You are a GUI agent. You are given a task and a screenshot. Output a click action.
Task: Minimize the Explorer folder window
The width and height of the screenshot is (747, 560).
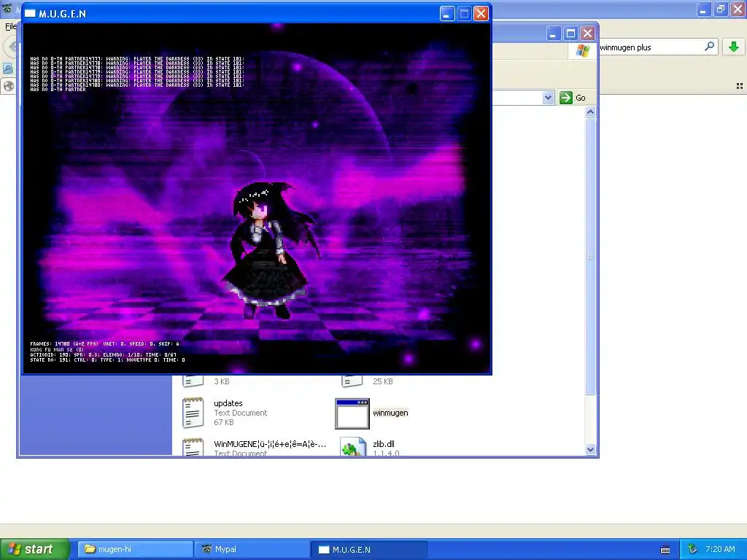553,34
